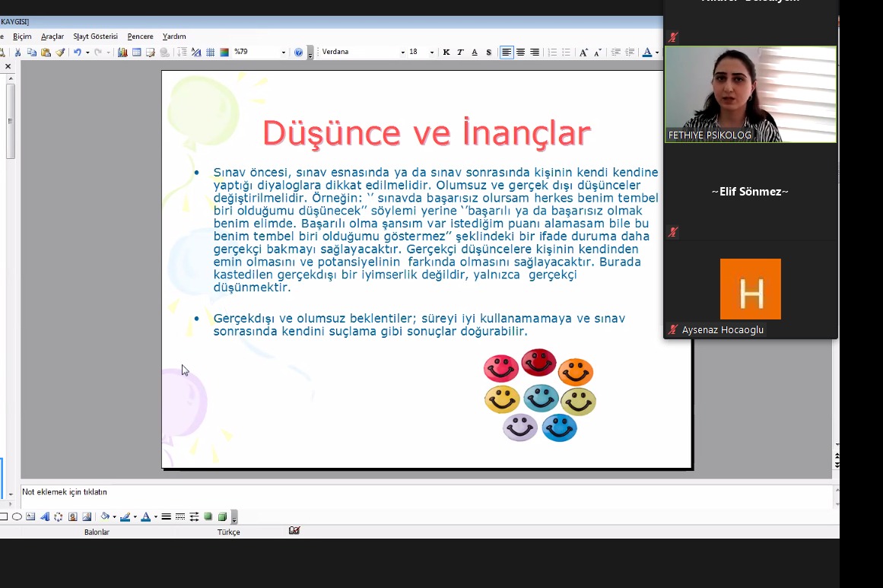Select the Format Painter brush
This screenshot has height=588, width=883.
59,52
